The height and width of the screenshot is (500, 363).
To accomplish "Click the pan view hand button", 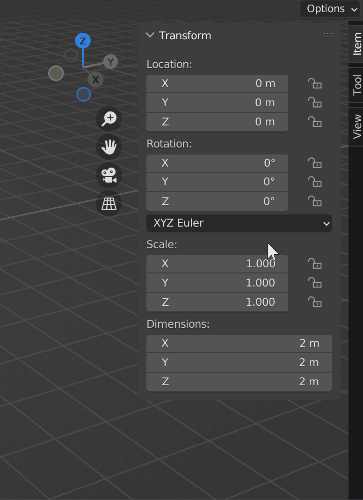I will coord(109,147).
